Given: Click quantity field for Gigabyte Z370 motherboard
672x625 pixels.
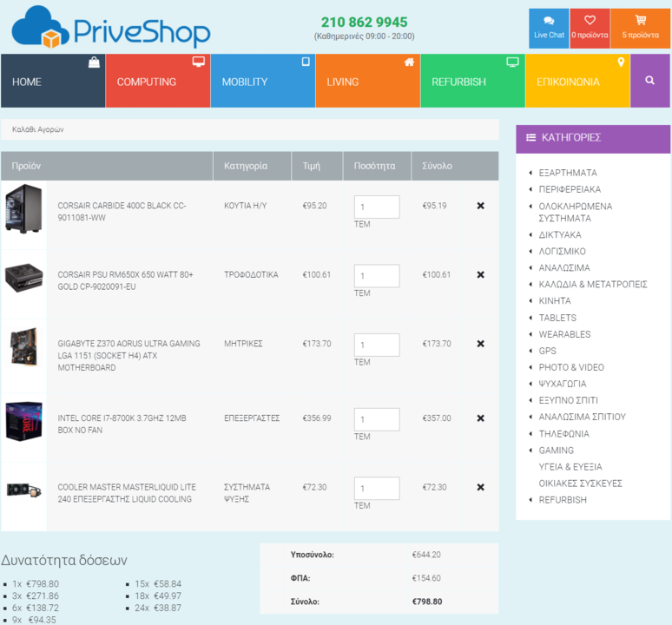Looking at the screenshot, I should (x=377, y=345).
